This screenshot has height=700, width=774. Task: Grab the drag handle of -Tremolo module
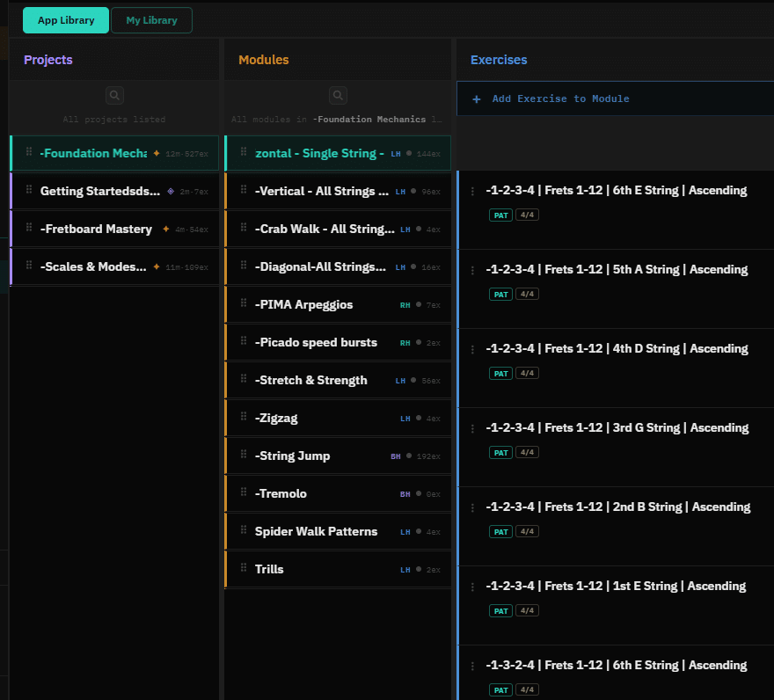click(x=244, y=492)
